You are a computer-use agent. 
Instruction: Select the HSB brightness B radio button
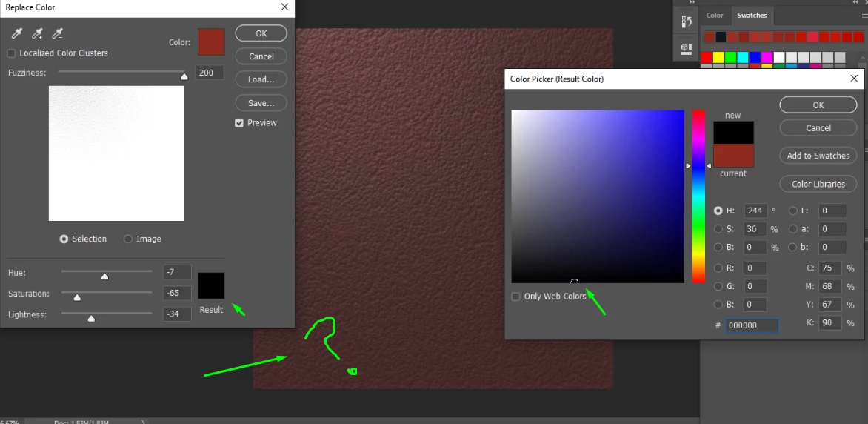point(718,247)
